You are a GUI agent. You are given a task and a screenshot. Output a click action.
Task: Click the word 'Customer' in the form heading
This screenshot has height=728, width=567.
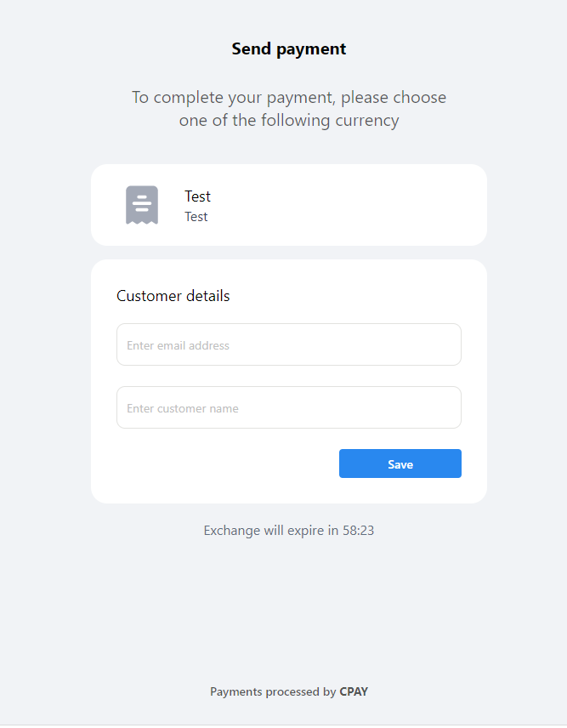tap(145, 296)
